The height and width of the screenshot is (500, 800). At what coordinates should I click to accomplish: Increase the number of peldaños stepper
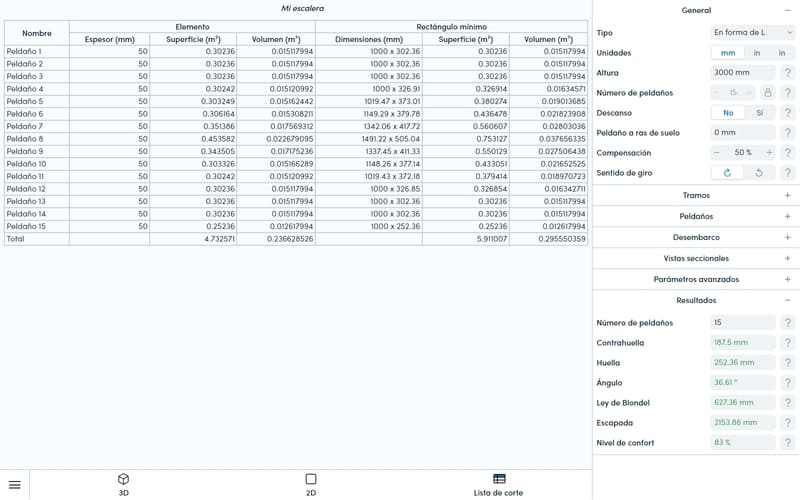[x=749, y=92]
